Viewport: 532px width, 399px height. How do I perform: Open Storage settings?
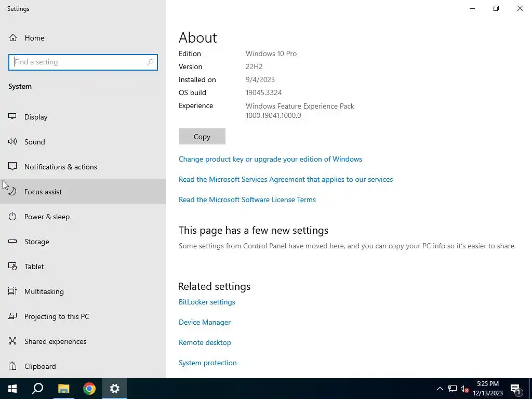[83, 242]
